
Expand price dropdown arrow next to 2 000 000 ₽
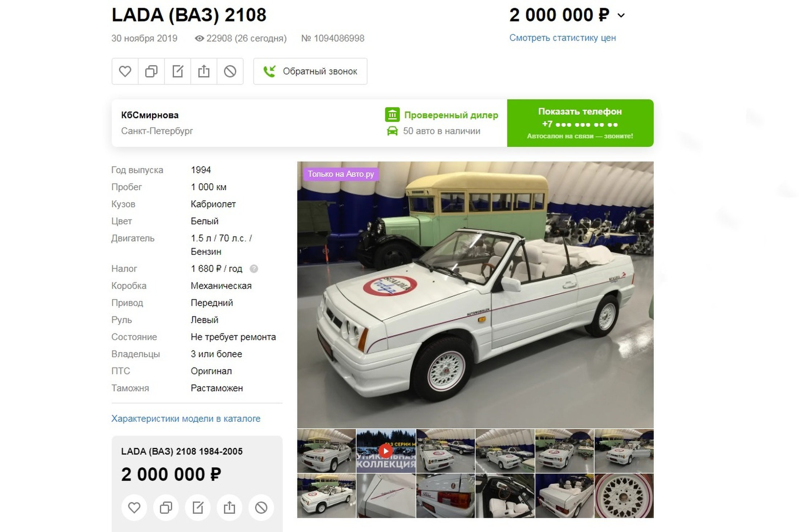pos(621,16)
